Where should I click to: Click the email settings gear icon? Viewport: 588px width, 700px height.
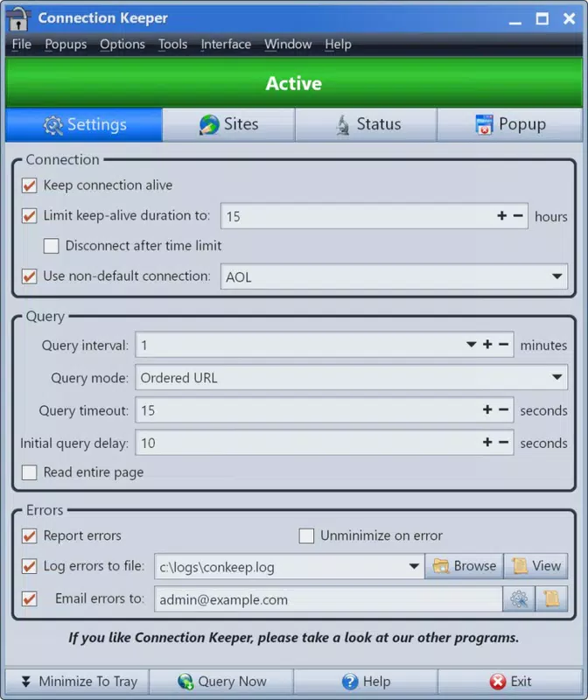point(519,598)
